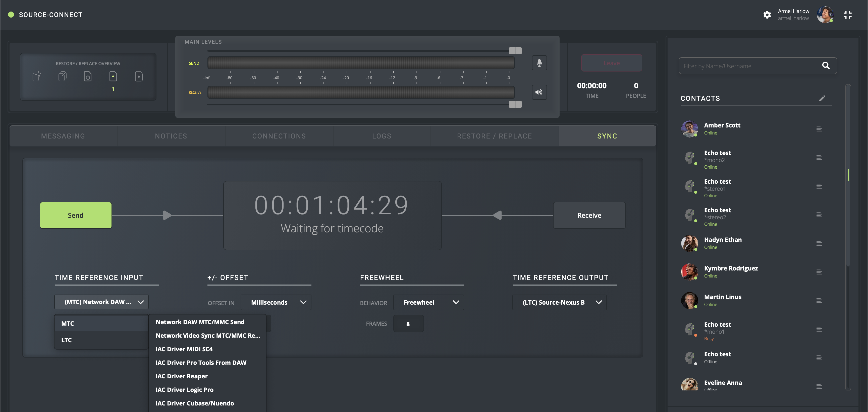The width and height of the screenshot is (868, 412).
Task: Click the microphone mute icon
Action: 539,63
